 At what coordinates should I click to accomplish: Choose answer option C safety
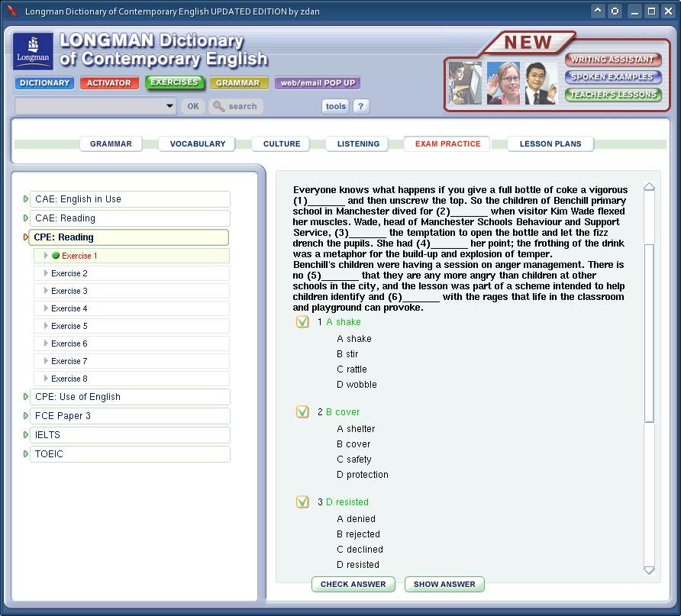click(x=354, y=460)
